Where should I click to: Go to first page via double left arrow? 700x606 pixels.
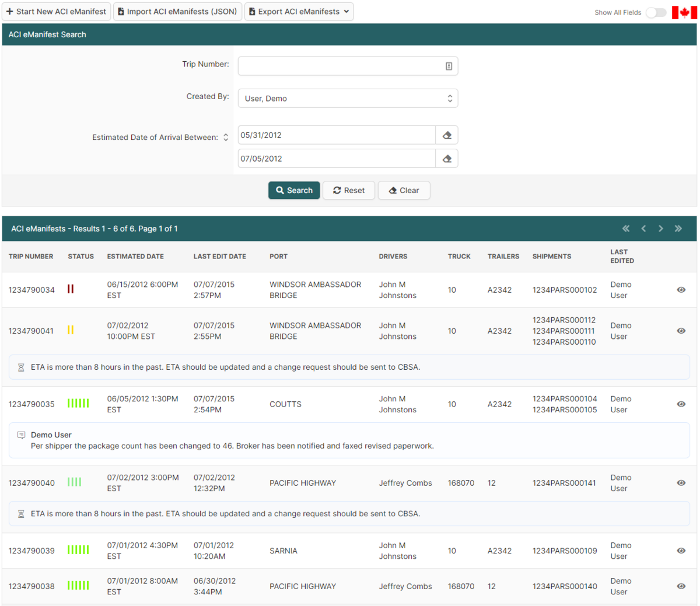click(x=626, y=228)
